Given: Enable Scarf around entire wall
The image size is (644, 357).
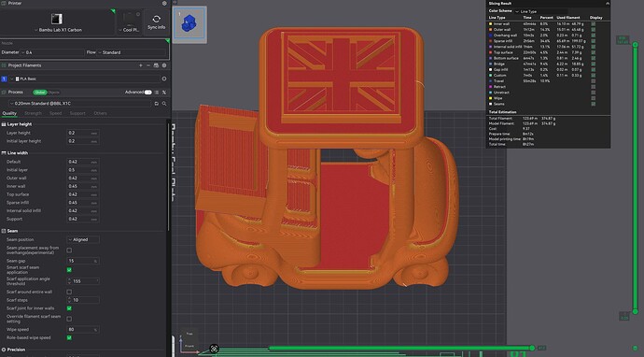Looking at the screenshot, I should [x=69, y=292].
